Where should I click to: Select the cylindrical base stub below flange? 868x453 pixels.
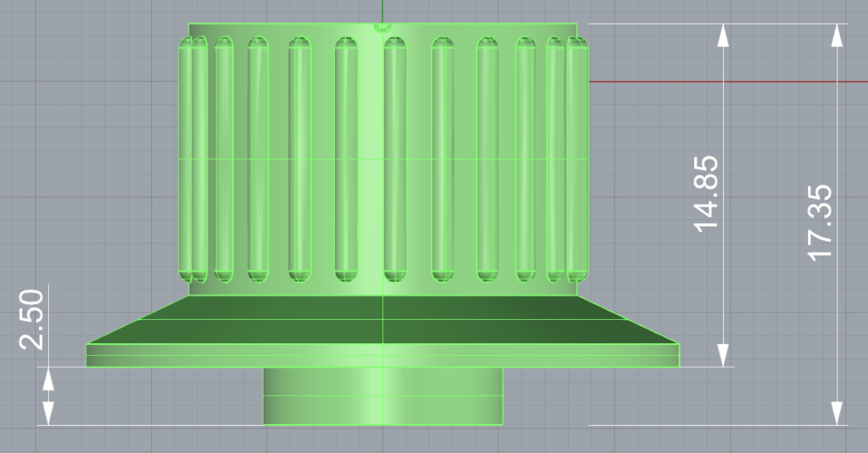(x=383, y=396)
